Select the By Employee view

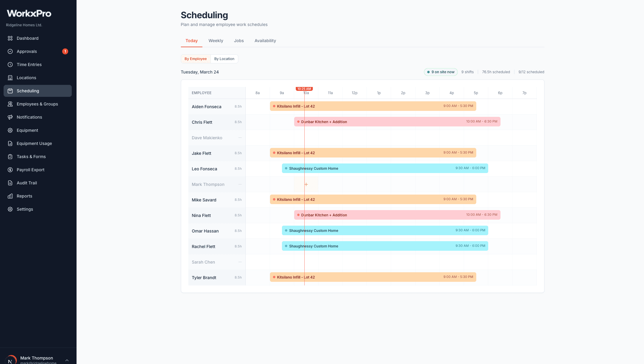tap(196, 59)
